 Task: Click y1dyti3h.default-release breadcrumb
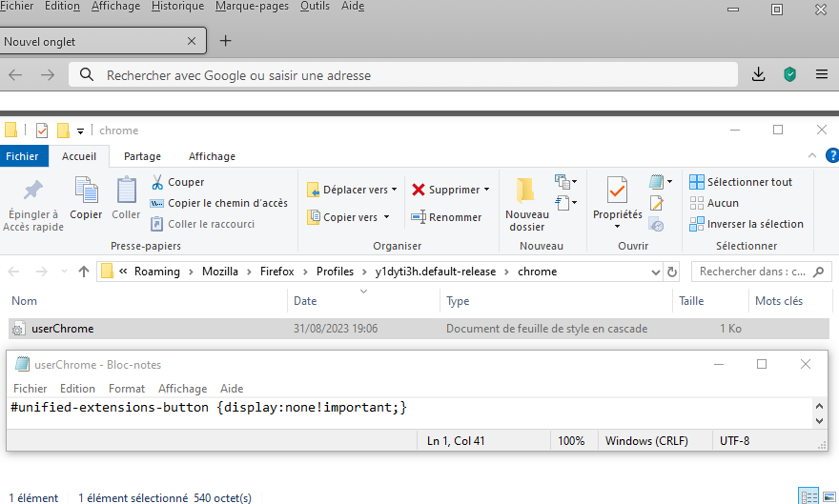click(436, 272)
